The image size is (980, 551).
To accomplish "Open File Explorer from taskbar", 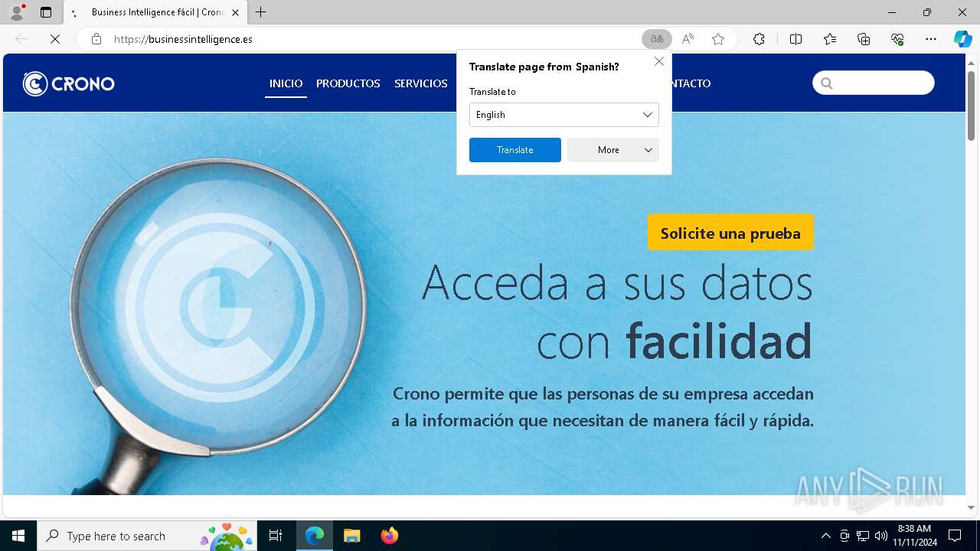I will pos(351,536).
